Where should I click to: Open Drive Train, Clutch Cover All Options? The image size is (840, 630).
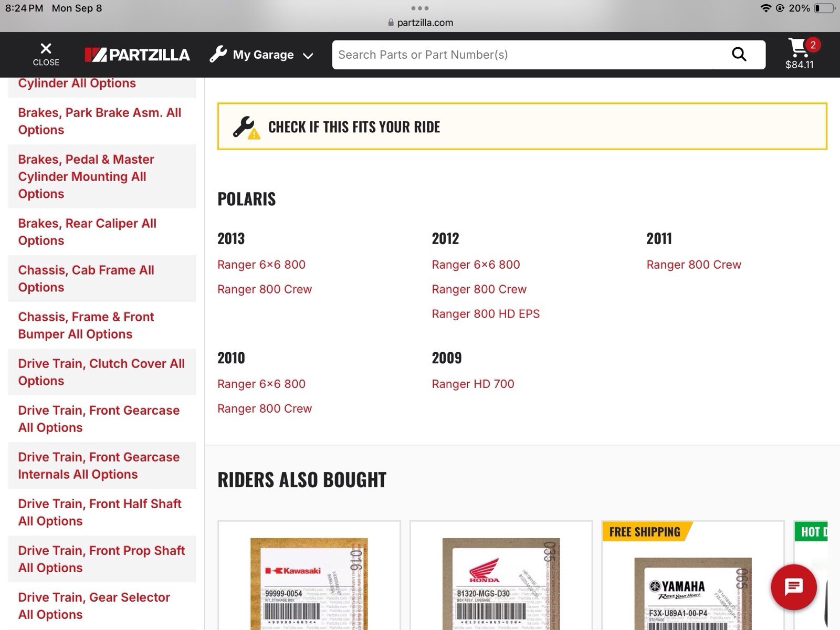point(102,372)
